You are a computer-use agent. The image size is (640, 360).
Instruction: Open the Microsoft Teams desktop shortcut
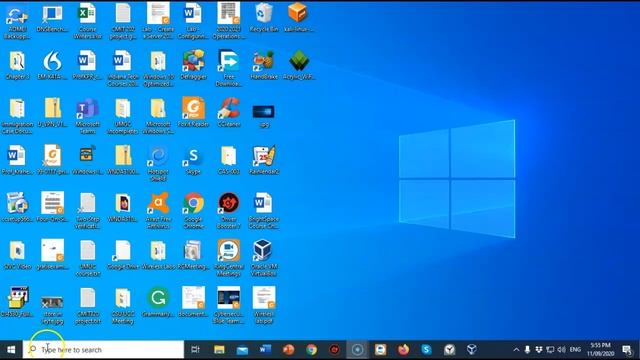87,116
